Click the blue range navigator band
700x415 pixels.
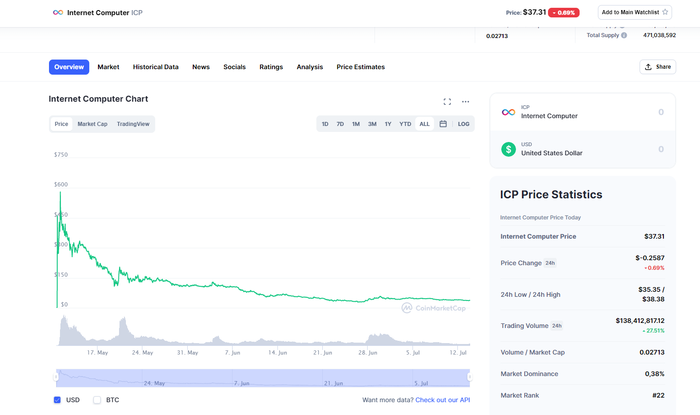click(263, 378)
